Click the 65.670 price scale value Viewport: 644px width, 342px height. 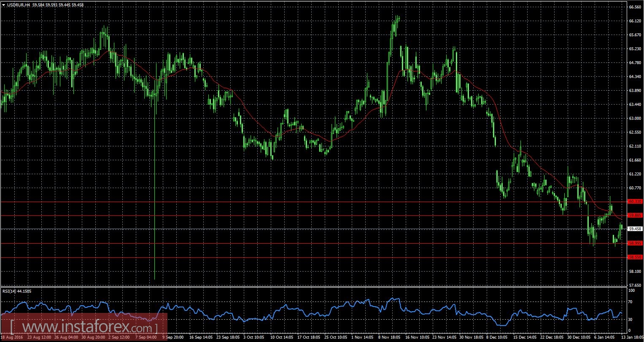635,35
